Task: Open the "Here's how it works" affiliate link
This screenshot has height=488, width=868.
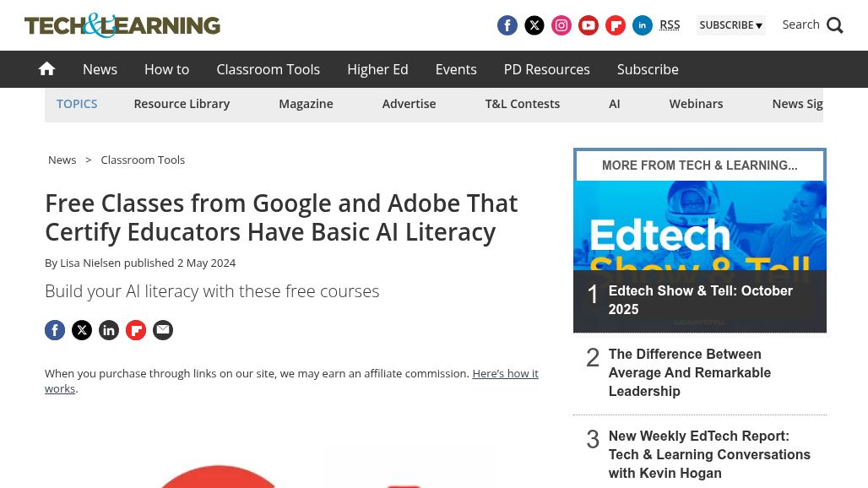Action: click(x=505, y=373)
